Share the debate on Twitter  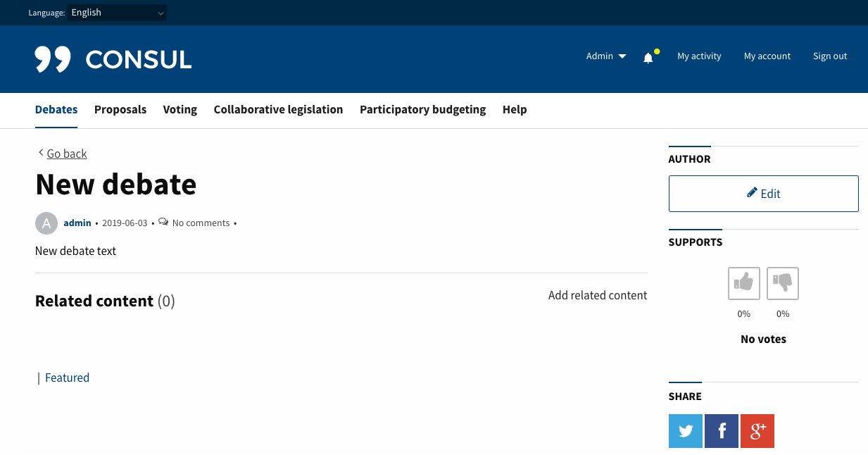tap(685, 431)
